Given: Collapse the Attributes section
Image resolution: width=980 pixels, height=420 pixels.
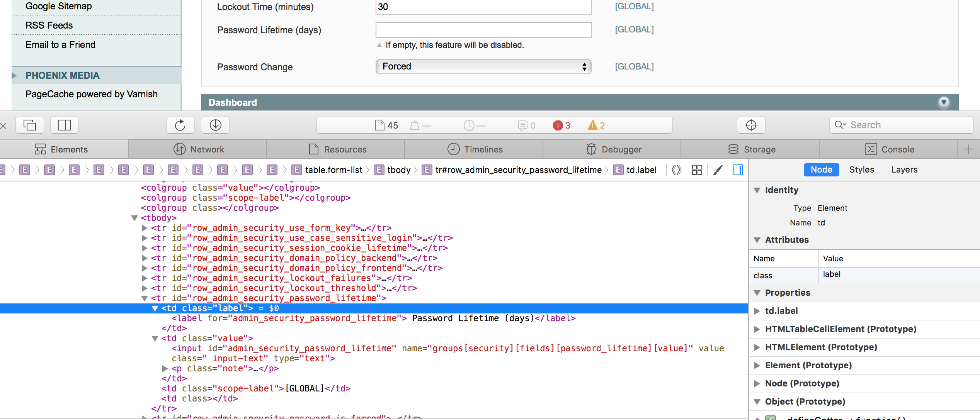Looking at the screenshot, I should 757,240.
